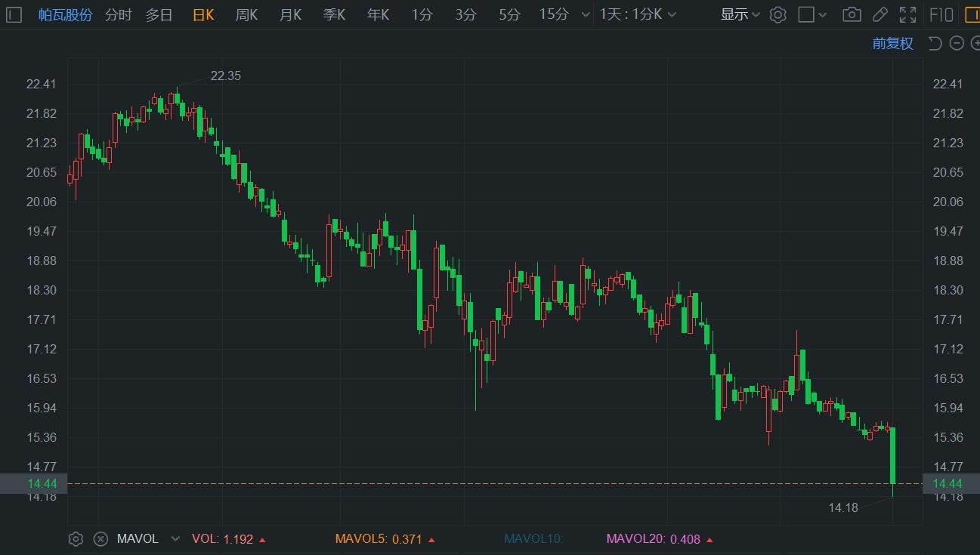Switch to 多日 multi-day view

[x=159, y=14]
